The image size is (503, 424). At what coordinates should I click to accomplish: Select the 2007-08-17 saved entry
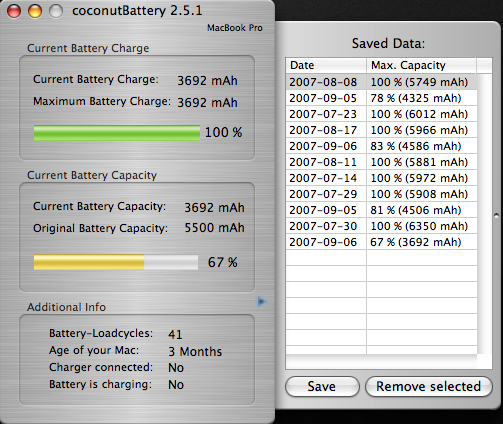tap(381, 130)
